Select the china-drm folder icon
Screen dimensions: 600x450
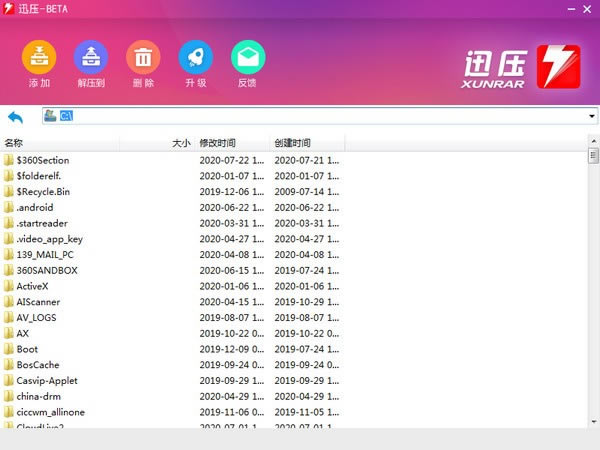[x=8, y=396]
